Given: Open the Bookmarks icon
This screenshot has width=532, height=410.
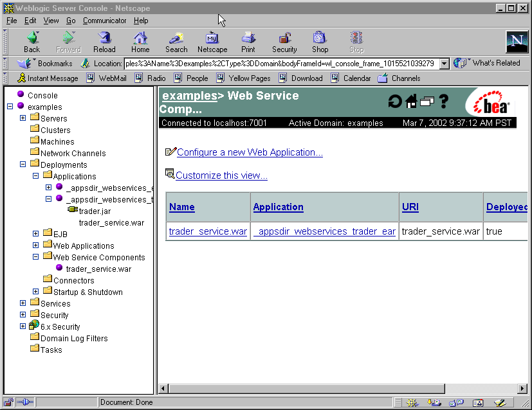Looking at the screenshot, I should (x=24, y=64).
